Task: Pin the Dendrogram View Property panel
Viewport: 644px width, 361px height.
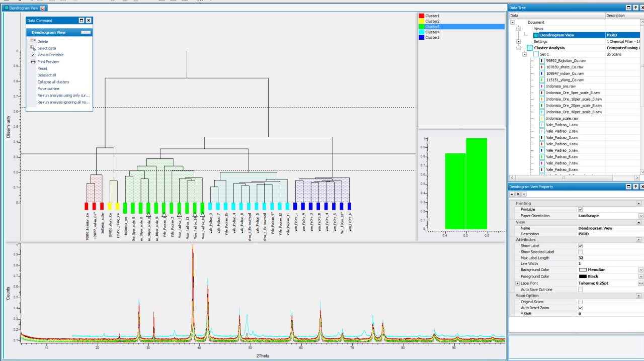Action: pos(635,187)
